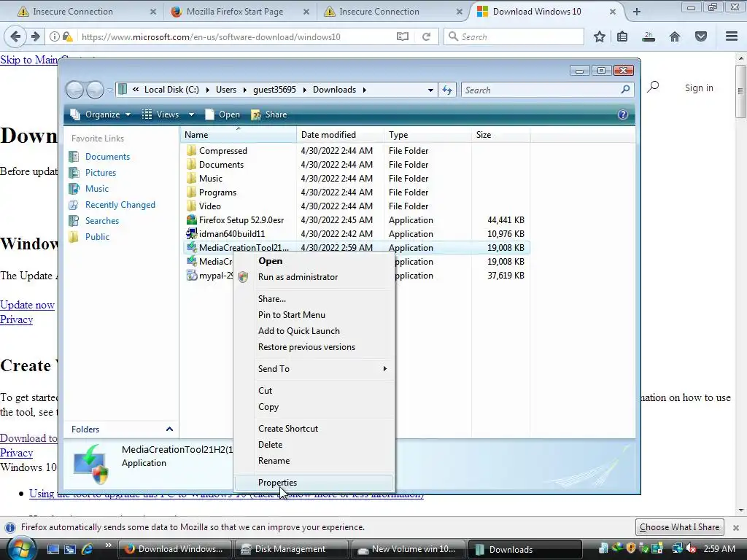Open Pictures favorite link

[x=101, y=173]
